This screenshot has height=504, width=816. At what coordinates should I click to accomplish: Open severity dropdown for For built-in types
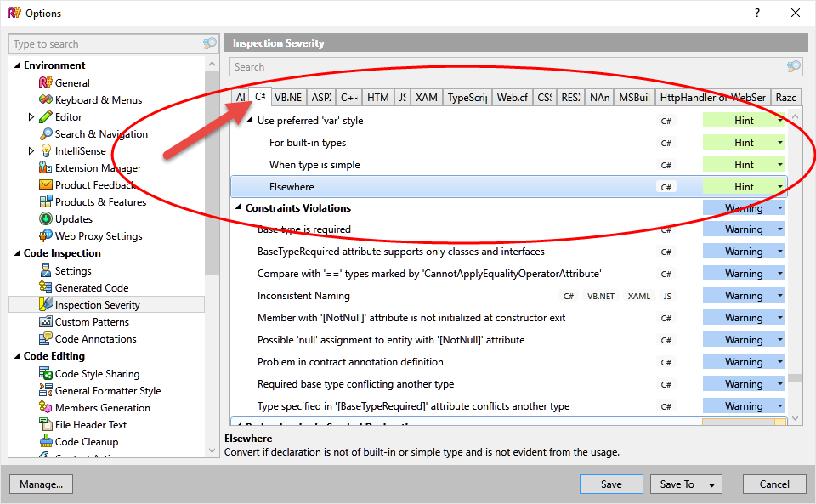pyautogui.click(x=780, y=143)
